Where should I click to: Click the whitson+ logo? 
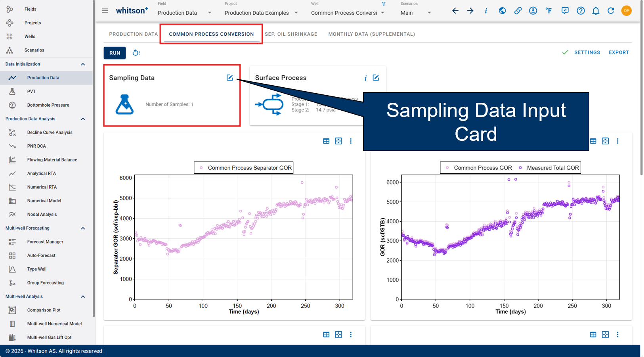click(x=132, y=10)
